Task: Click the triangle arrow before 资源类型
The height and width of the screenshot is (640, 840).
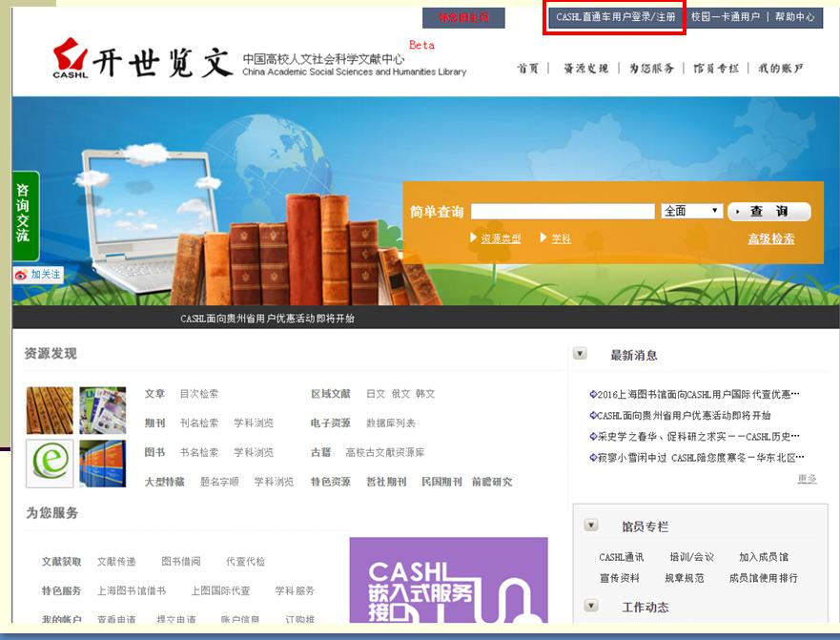Action: 473,237
